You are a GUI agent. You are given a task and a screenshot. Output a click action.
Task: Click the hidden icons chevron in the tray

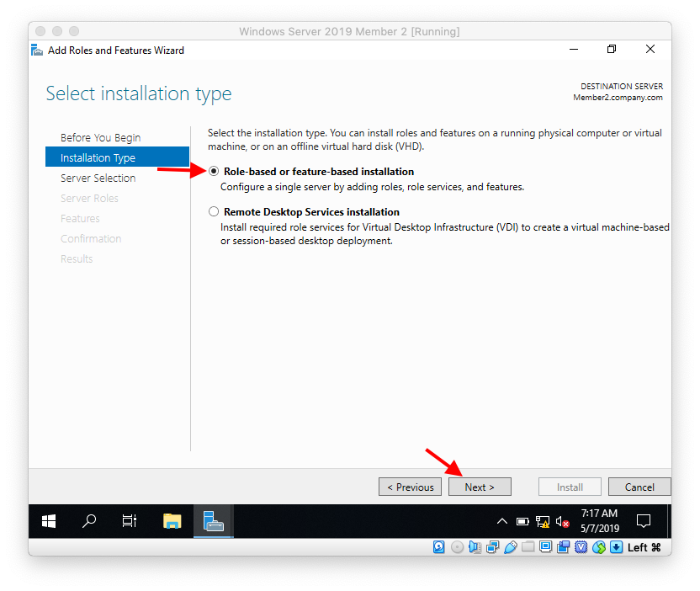[x=502, y=520]
